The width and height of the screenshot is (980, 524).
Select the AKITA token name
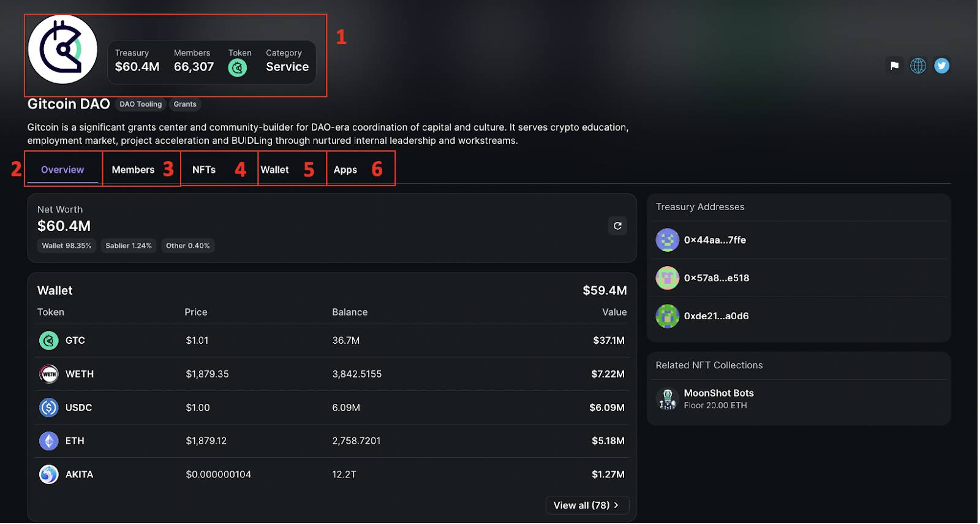coord(80,474)
